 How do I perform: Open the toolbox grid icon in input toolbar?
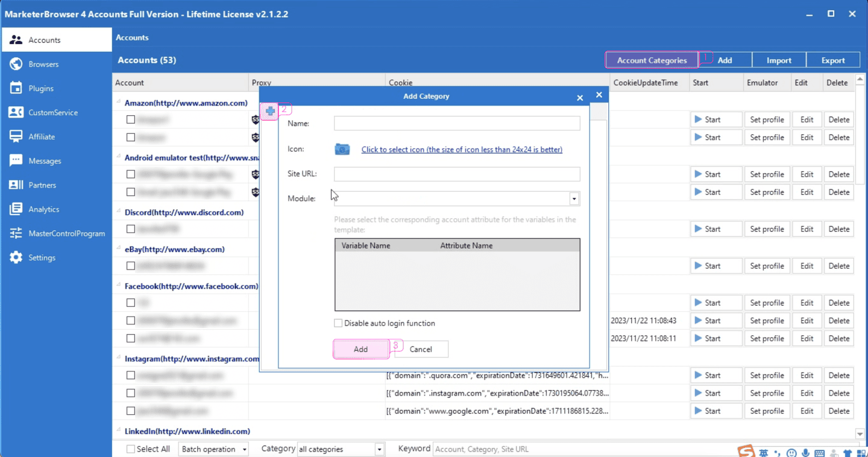(x=861, y=453)
